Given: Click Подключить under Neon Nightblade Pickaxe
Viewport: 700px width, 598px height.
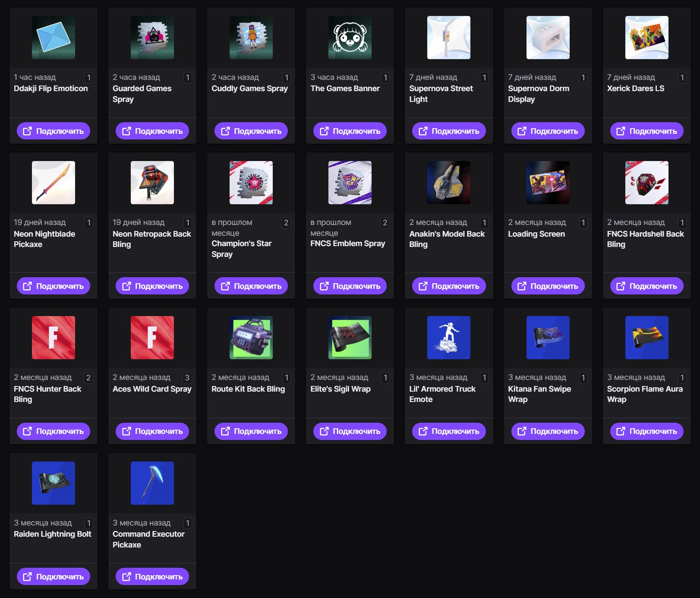Looking at the screenshot, I should point(54,286).
